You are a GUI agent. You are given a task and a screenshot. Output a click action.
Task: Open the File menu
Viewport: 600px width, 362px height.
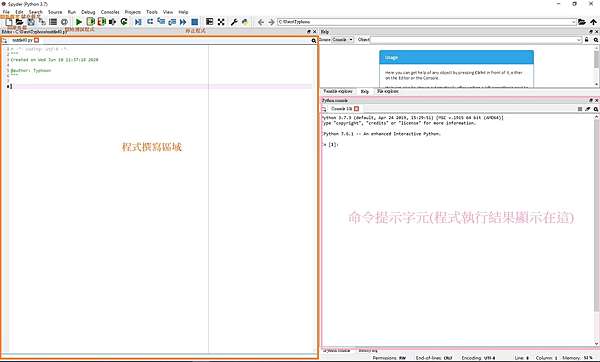click(6, 12)
